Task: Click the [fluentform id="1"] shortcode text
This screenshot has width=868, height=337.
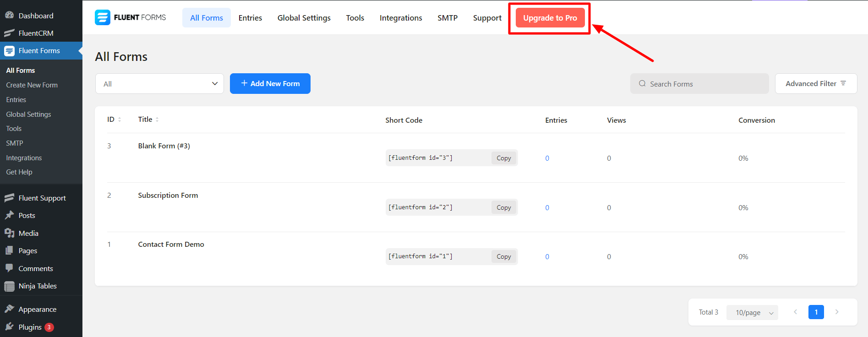Action: [420, 256]
